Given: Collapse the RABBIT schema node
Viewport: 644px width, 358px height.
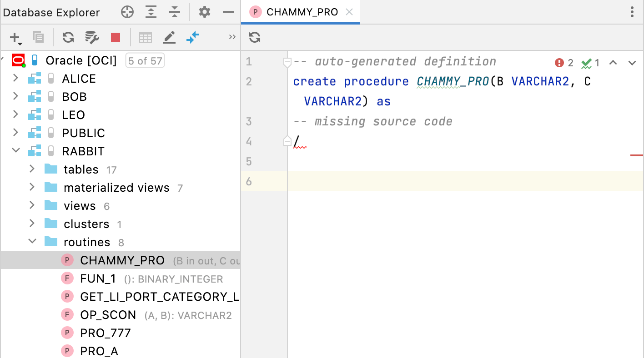Looking at the screenshot, I should (x=16, y=151).
